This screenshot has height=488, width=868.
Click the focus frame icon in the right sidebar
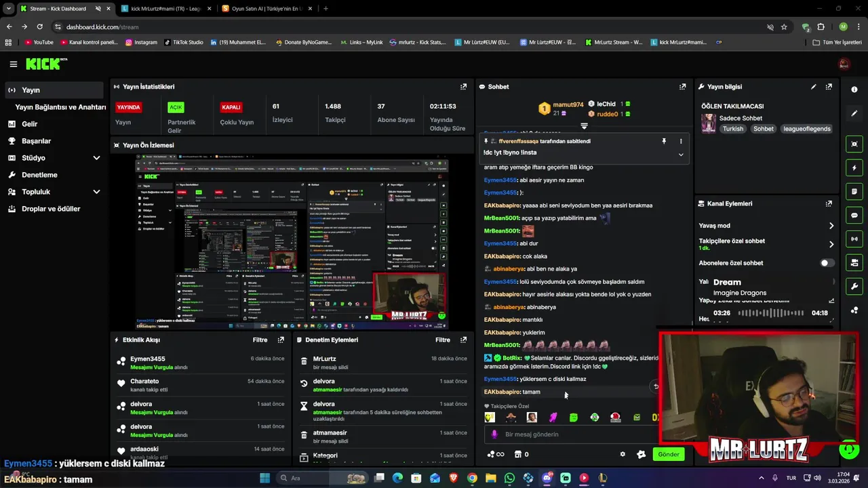[854, 144]
